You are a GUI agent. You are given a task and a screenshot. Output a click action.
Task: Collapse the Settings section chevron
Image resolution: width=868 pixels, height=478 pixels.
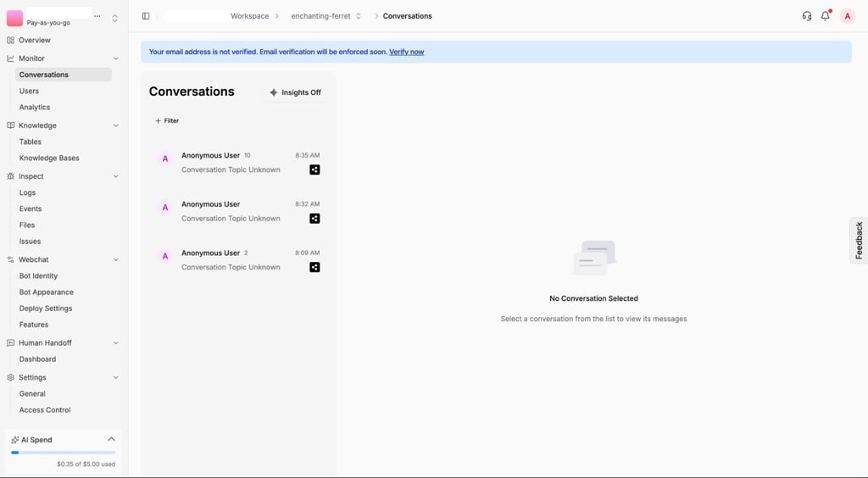coord(115,377)
